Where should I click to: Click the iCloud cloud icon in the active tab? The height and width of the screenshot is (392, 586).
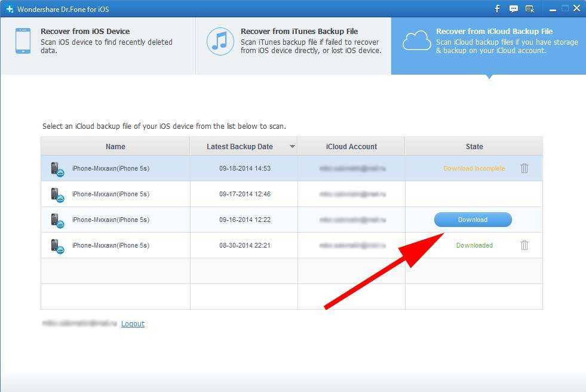(x=416, y=41)
